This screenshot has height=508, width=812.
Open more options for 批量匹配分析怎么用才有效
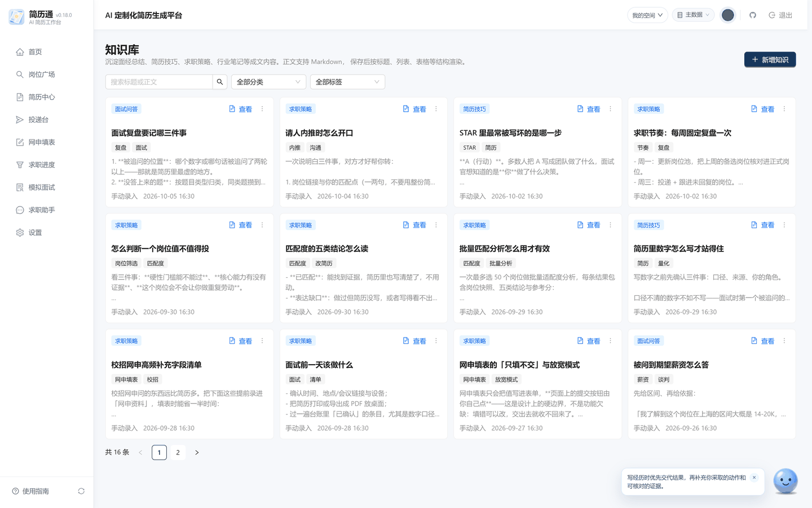(610, 225)
